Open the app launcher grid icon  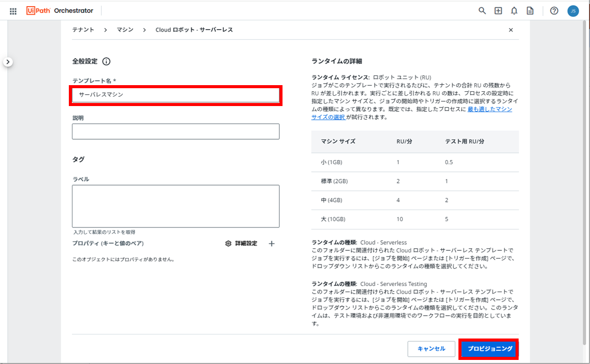coord(13,11)
